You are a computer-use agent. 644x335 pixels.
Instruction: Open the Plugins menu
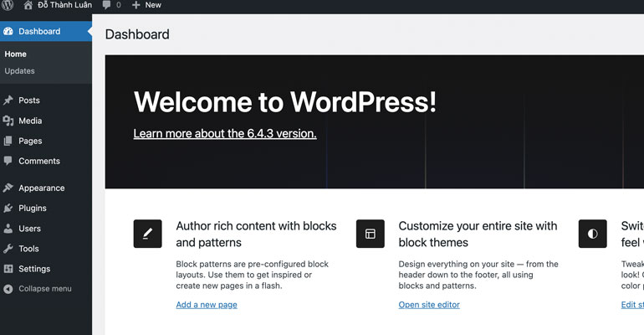pyautogui.click(x=46, y=208)
